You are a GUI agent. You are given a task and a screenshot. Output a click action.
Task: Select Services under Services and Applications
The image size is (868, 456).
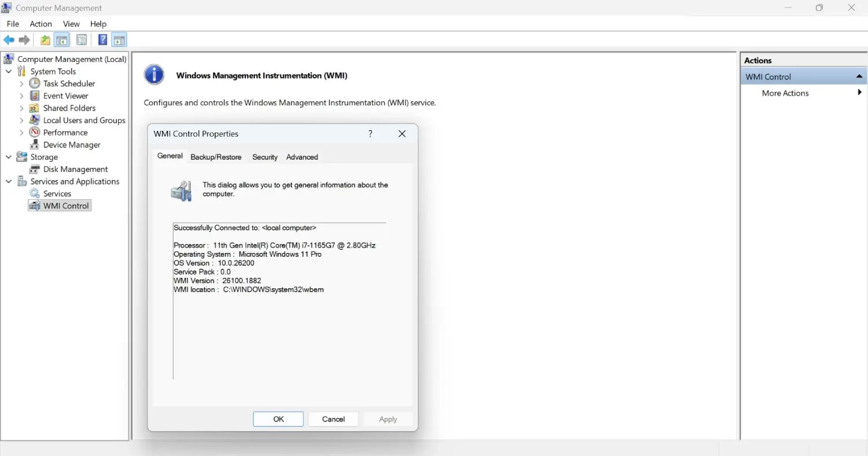click(x=56, y=193)
